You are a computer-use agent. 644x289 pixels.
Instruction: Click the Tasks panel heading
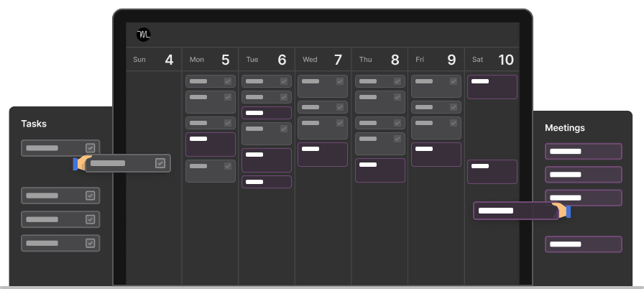(34, 124)
